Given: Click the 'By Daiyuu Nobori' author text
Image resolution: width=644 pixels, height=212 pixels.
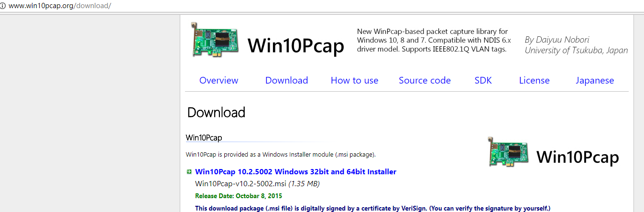Looking at the screenshot, I should point(557,40).
